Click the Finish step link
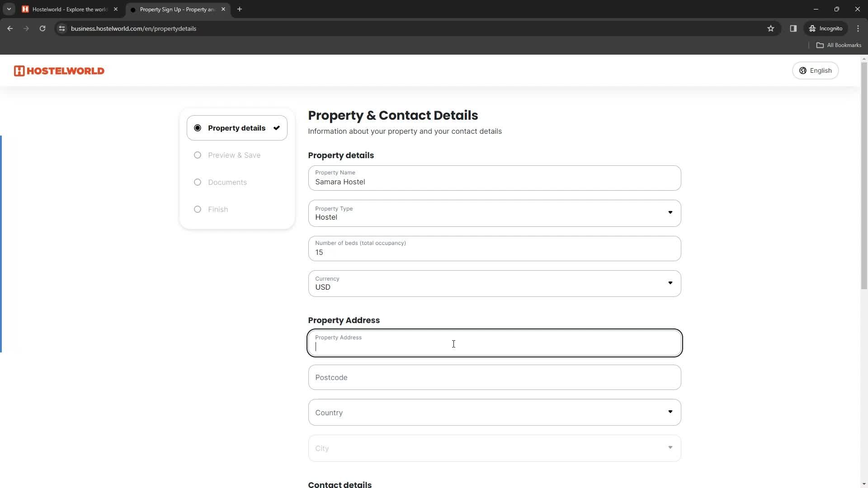 (x=219, y=209)
